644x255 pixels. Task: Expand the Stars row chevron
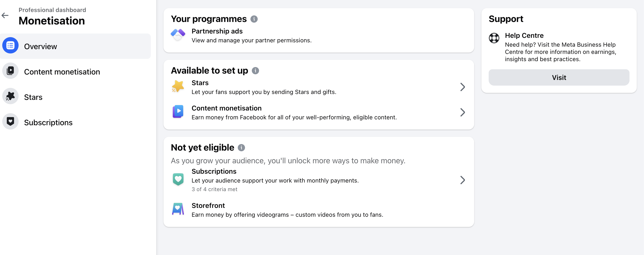point(462,87)
